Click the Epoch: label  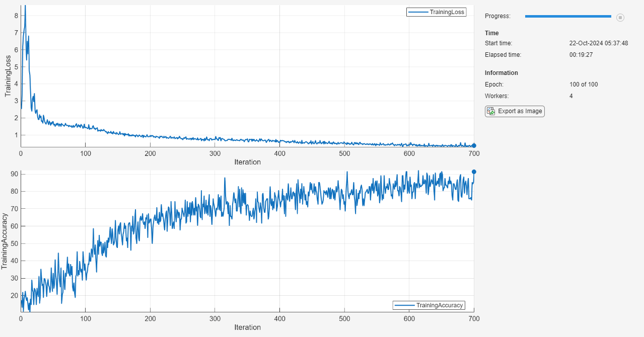(494, 85)
